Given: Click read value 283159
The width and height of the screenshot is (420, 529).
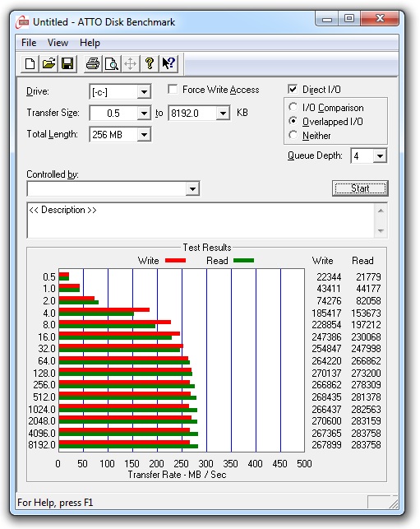Looking at the screenshot, I should 366,421.
